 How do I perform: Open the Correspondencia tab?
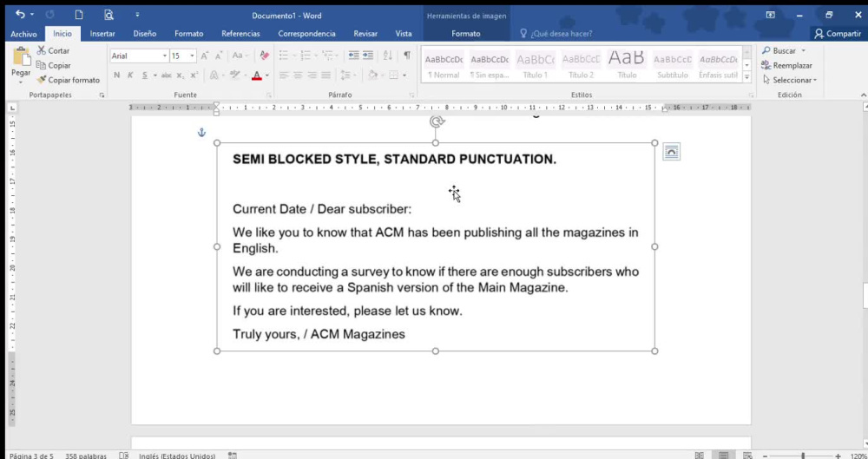tap(306, 34)
